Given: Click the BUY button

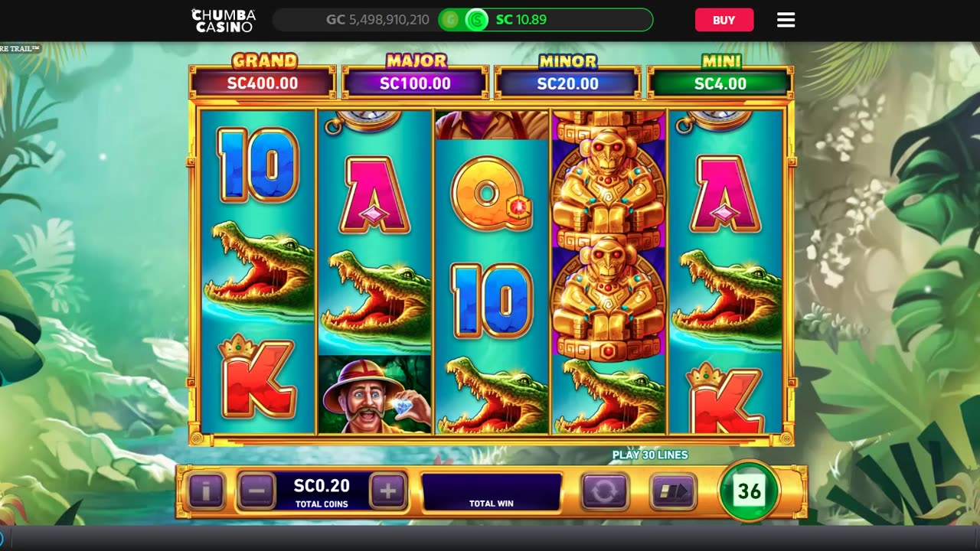Looking at the screenshot, I should [x=724, y=20].
